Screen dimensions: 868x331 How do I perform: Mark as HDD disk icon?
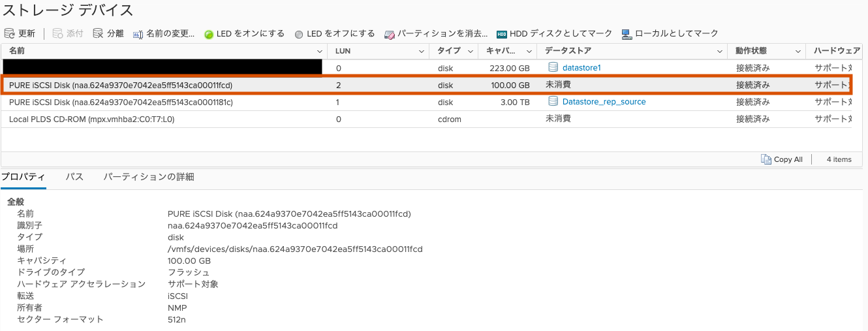501,34
